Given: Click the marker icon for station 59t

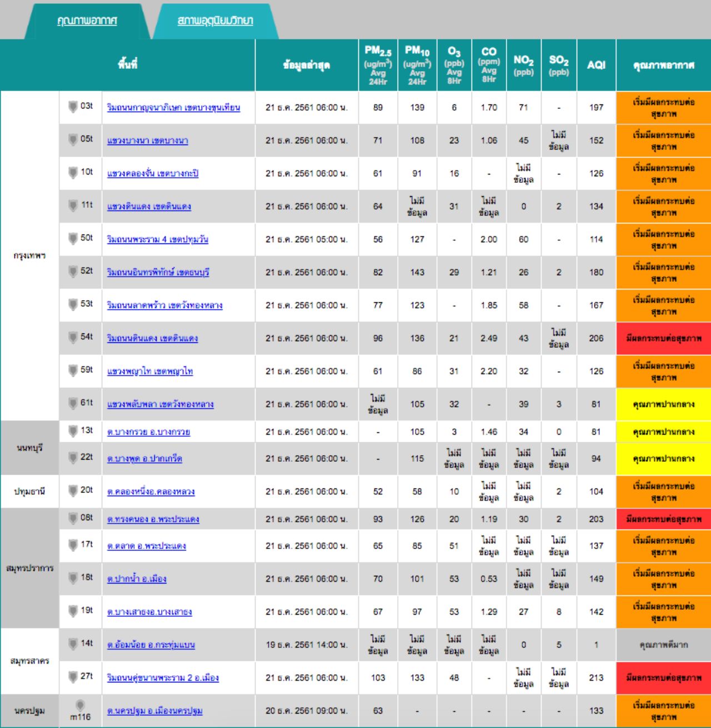Looking at the screenshot, I should click(72, 370).
